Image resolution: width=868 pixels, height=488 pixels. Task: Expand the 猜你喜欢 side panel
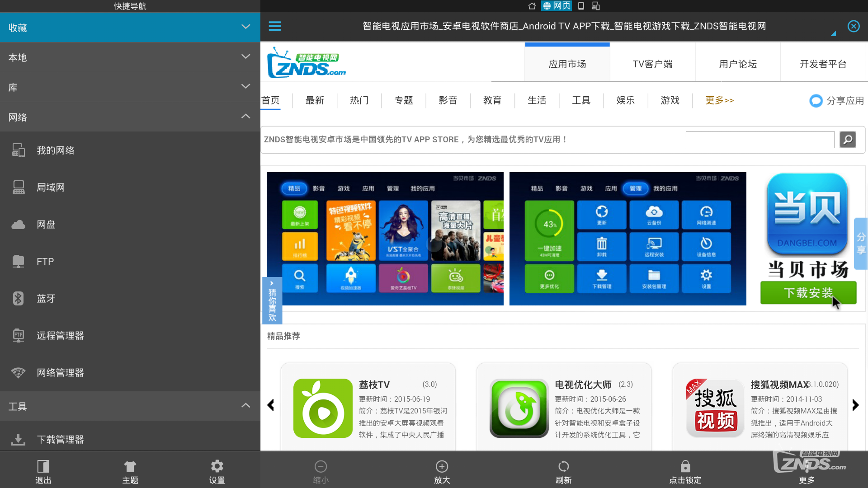click(272, 300)
